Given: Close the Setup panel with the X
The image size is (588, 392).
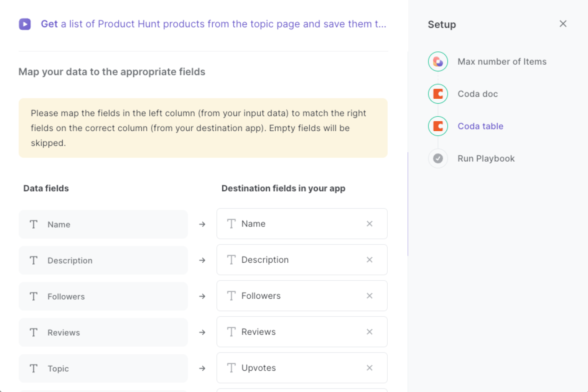Looking at the screenshot, I should tap(563, 24).
